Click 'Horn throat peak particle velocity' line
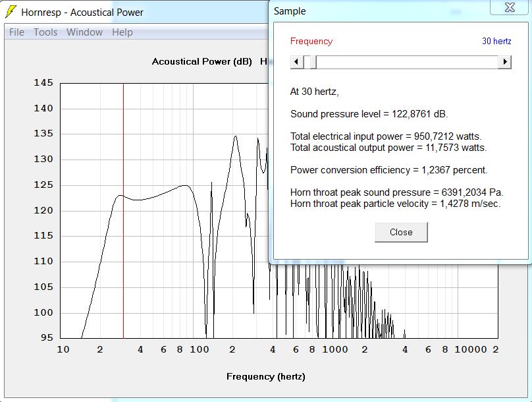 tap(395, 204)
